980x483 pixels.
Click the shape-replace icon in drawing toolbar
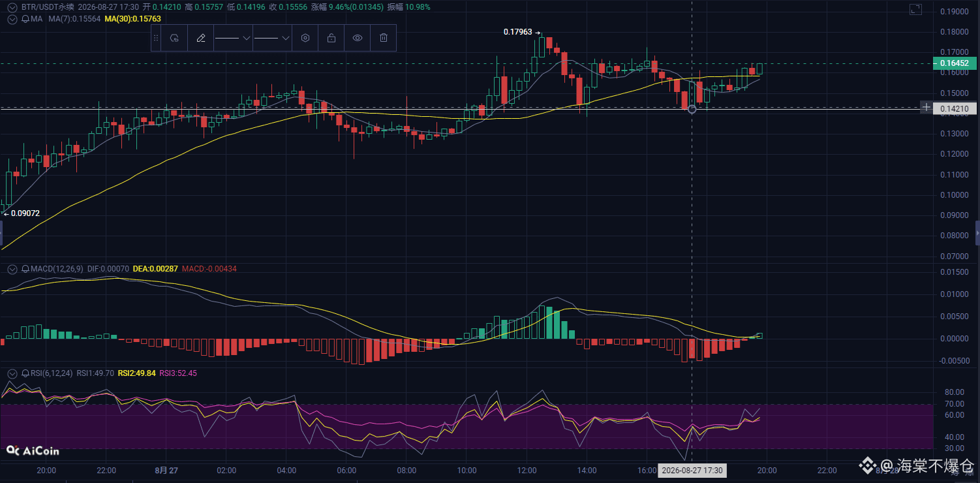(x=174, y=39)
